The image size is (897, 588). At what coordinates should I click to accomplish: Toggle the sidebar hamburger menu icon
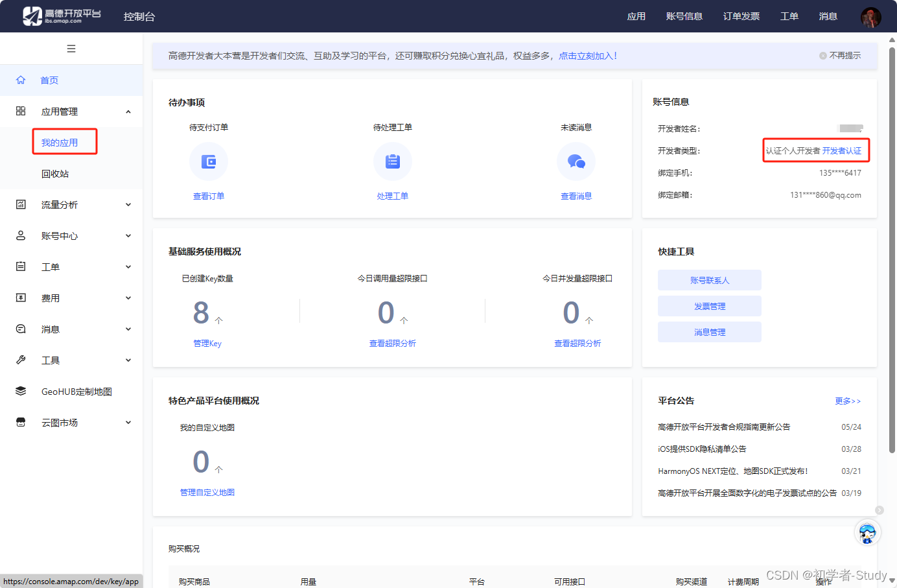(71, 49)
